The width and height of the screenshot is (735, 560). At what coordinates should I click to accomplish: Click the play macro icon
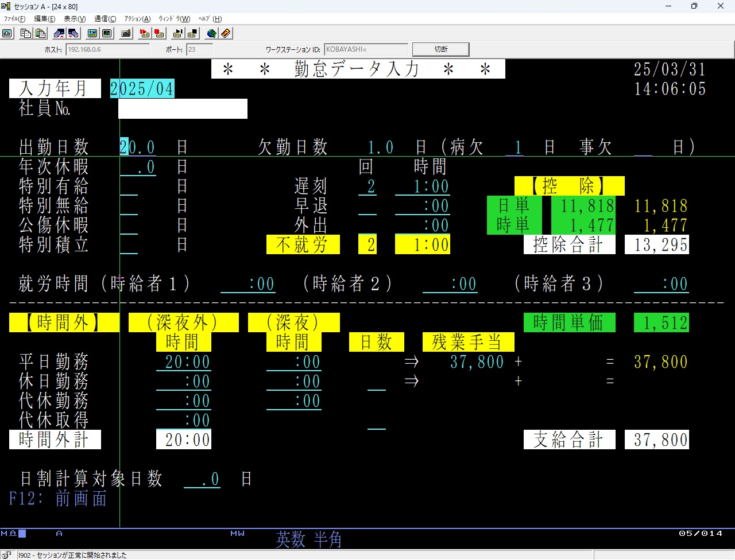(177, 33)
